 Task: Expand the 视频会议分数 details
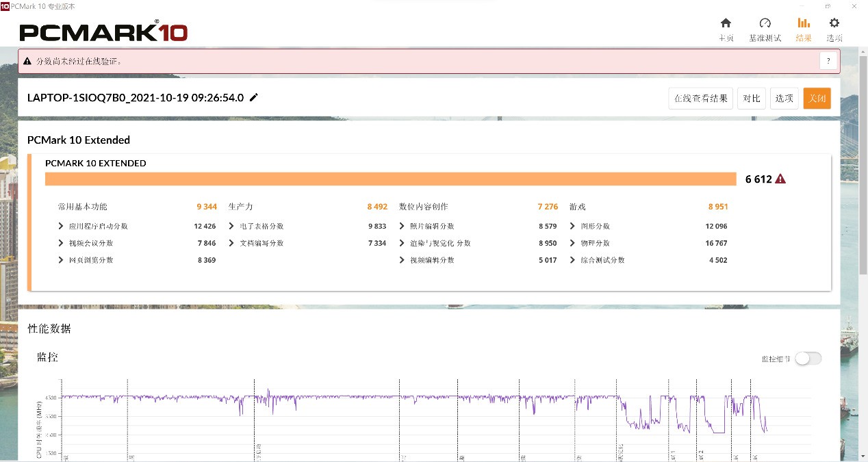(62, 244)
